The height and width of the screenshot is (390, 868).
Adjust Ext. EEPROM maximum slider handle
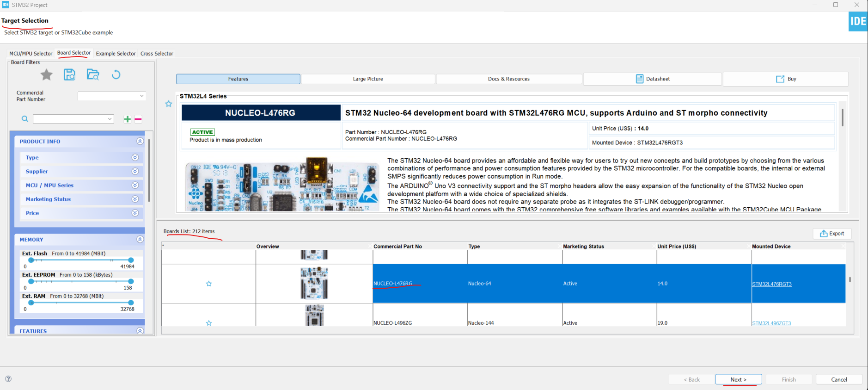131,281
